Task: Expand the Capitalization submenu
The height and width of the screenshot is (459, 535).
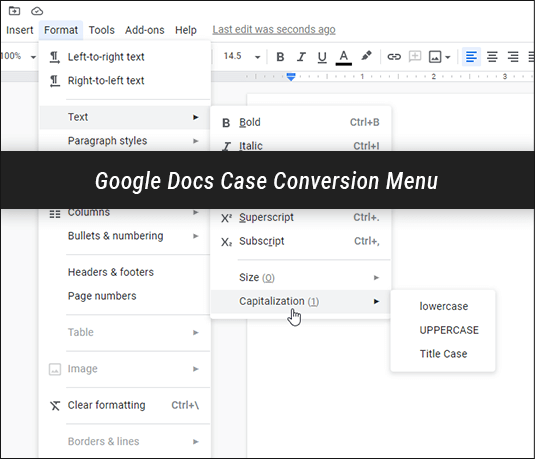Action: [x=301, y=301]
